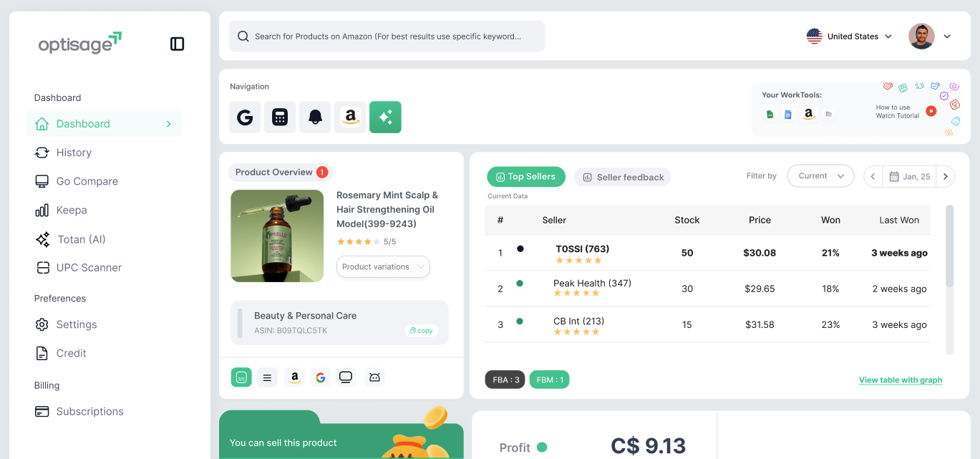Open the folder icon in WorkTools

[829, 114]
